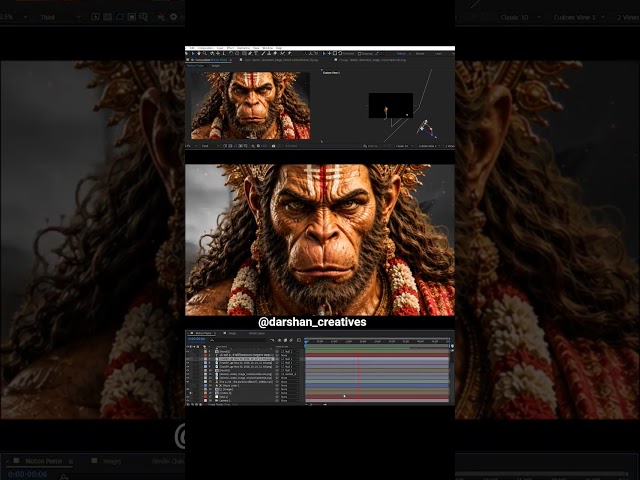Screen dimensions: 640x480
Task: Toggle visibility of Shape Layer 1
Action: pyautogui.click(x=187, y=385)
